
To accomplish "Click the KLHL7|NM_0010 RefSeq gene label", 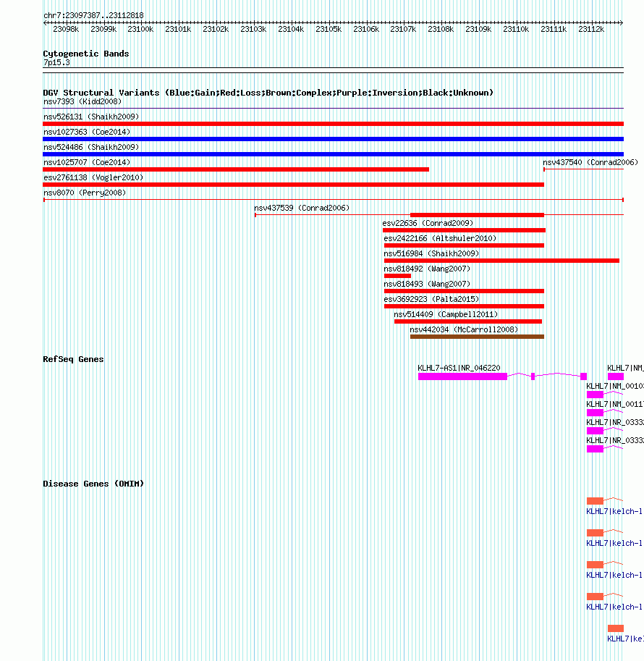I will (615, 386).
